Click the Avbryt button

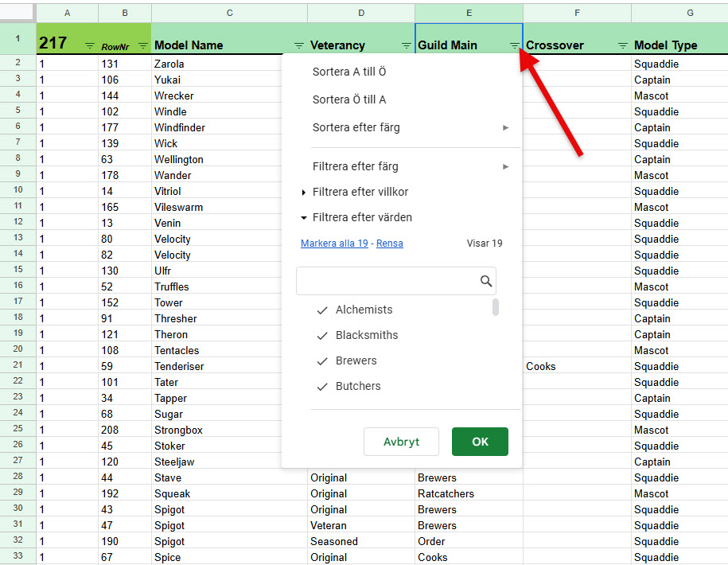(x=401, y=442)
